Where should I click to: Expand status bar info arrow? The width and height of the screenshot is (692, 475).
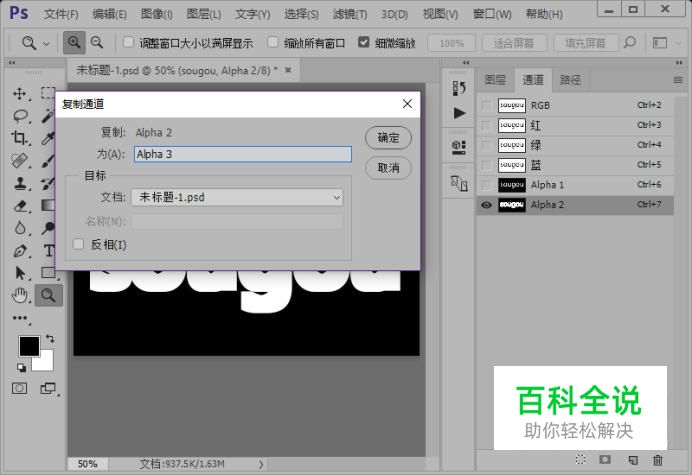[x=261, y=464]
